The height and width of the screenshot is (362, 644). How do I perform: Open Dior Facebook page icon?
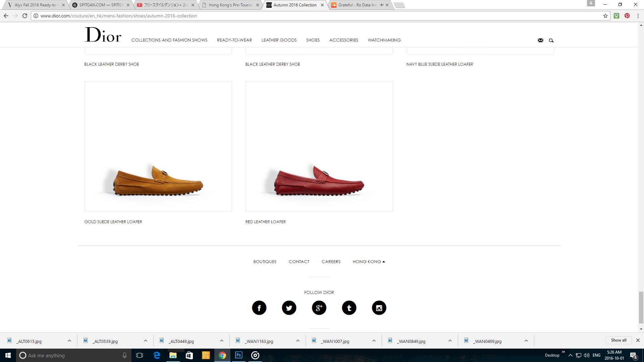[x=259, y=308]
